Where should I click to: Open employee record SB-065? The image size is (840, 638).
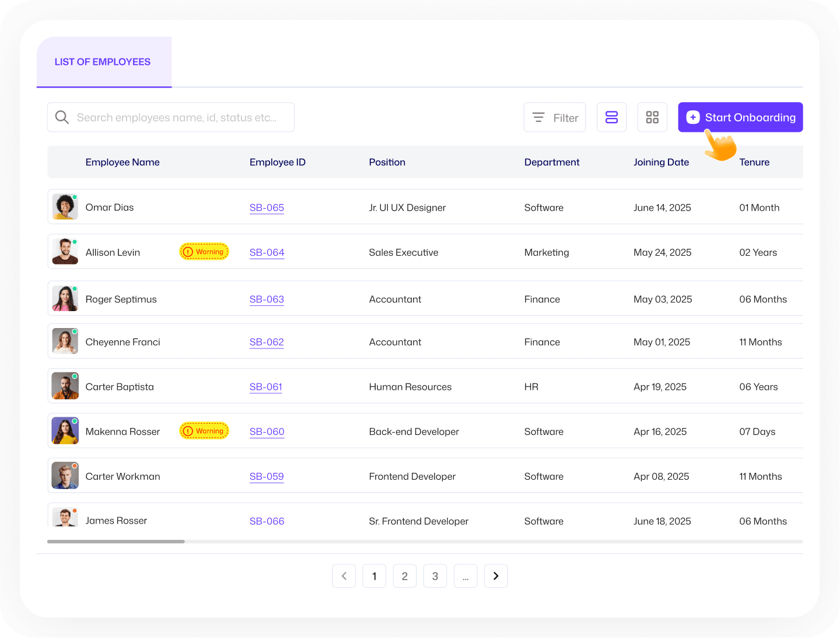[267, 207]
